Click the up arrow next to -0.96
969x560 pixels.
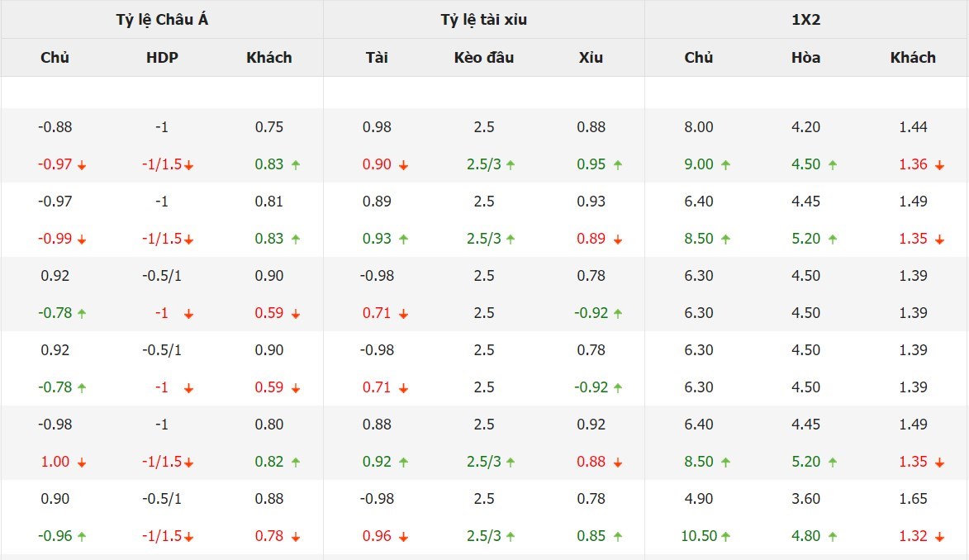pyautogui.click(x=82, y=536)
